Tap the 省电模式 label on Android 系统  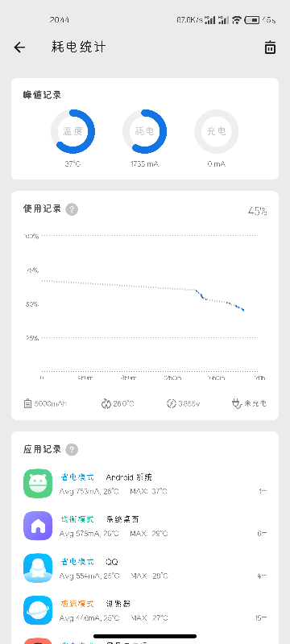click(77, 477)
